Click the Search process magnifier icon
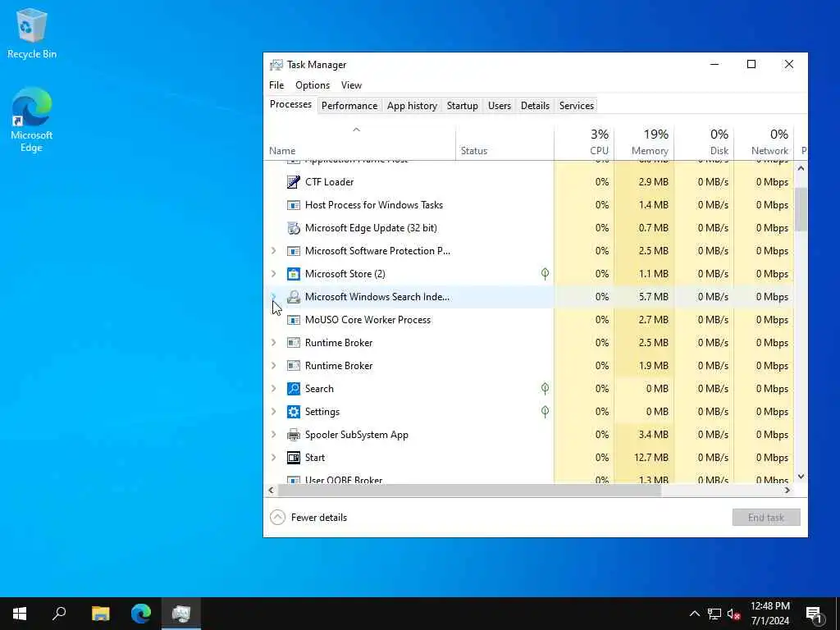The height and width of the screenshot is (630, 840). click(x=293, y=389)
